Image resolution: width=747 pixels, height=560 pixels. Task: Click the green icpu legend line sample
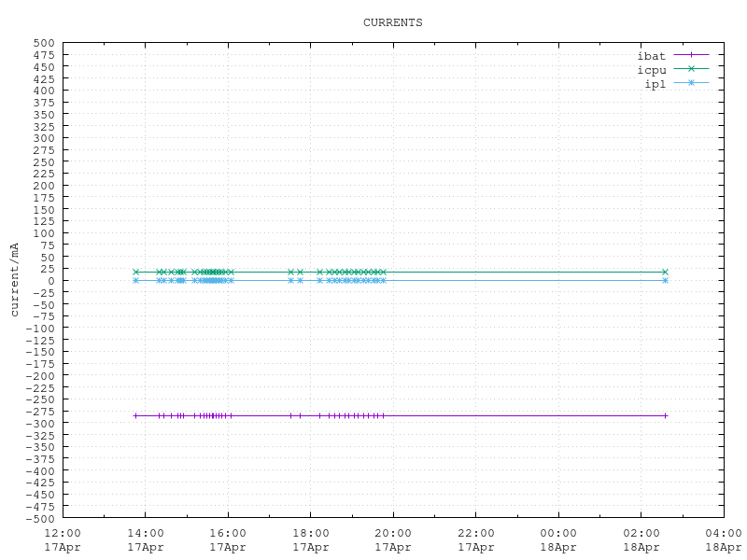pos(691,68)
